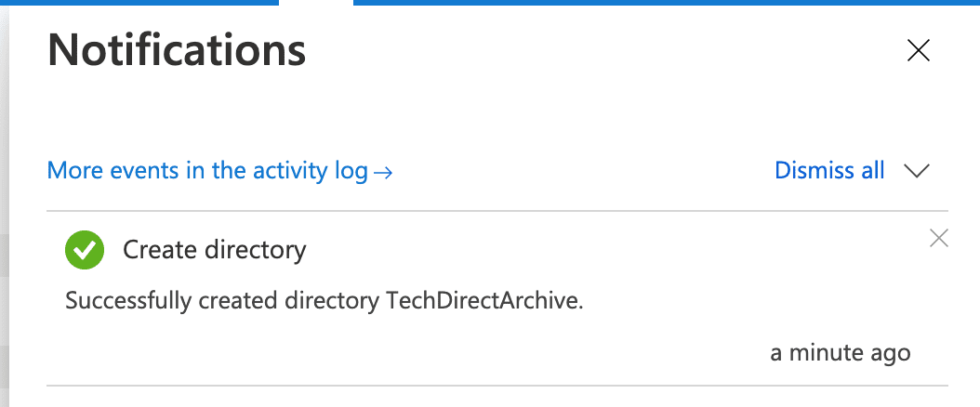The height and width of the screenshot is (407, 980).
Task: Click the 'a minute ago' timestamp
Action: point(841,353)
